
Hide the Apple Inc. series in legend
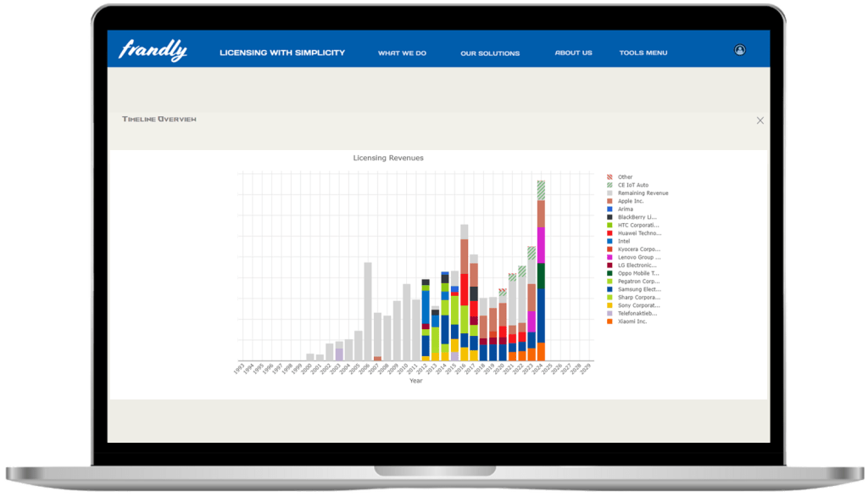(631, 201)
